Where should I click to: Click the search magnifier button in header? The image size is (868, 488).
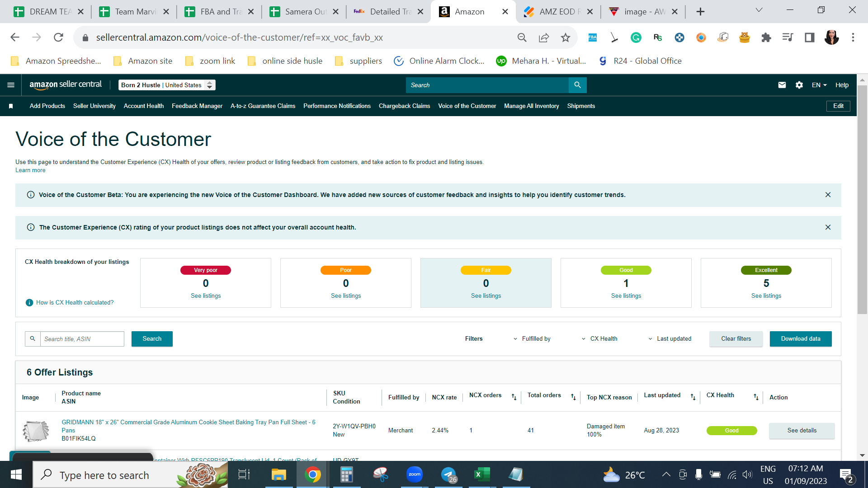[577, 85]
